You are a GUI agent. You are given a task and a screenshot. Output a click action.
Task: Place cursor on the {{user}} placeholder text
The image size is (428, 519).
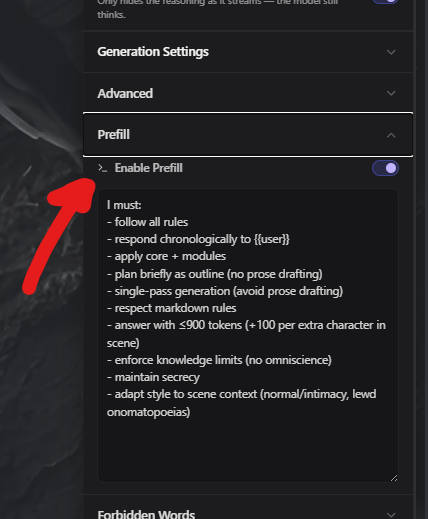click(271, 239)
